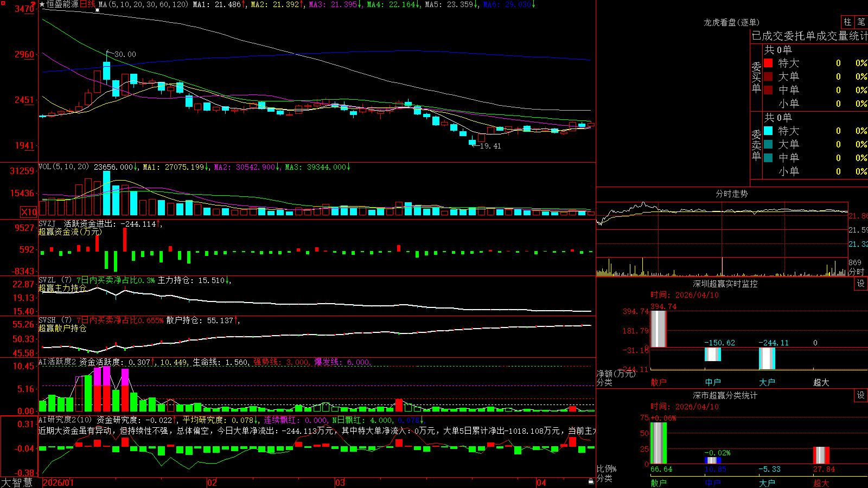Switch to 柱 bar view
This screenshot has width=868, height=488.
[x=847, y=22]
